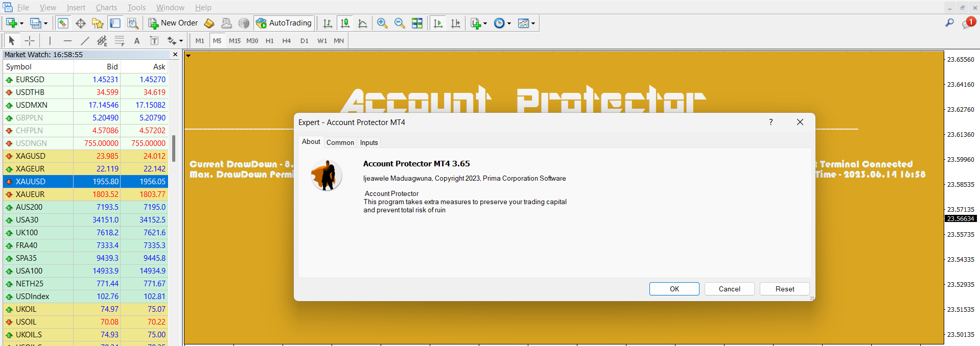Open the New Chart tool
980x346 pixels.
click(11, 23)
